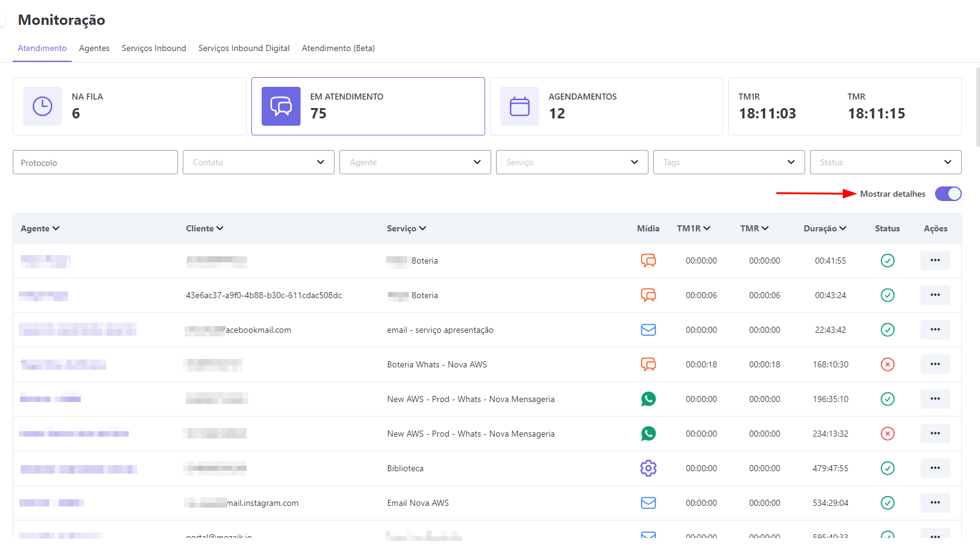980x552 pixels.
Task: Sort table by TM1R column
Action: tap(694, 228)
